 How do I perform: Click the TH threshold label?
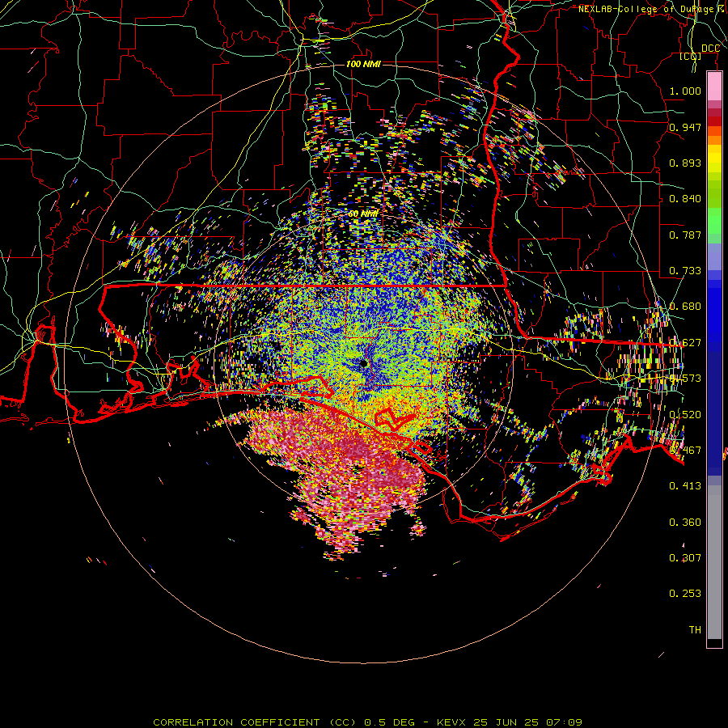coord(695,629)
